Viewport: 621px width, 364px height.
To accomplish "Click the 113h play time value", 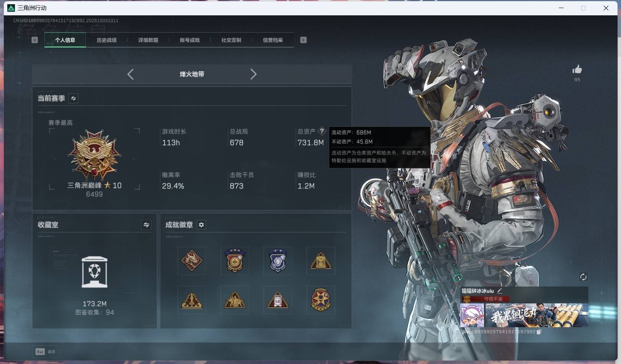I will [171, 142].
